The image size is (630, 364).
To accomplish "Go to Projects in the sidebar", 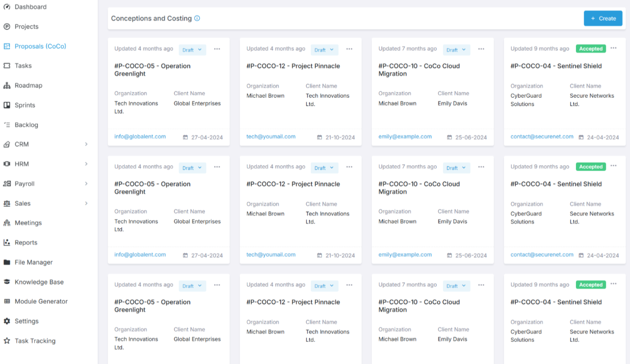I will (x=27, y=27).
